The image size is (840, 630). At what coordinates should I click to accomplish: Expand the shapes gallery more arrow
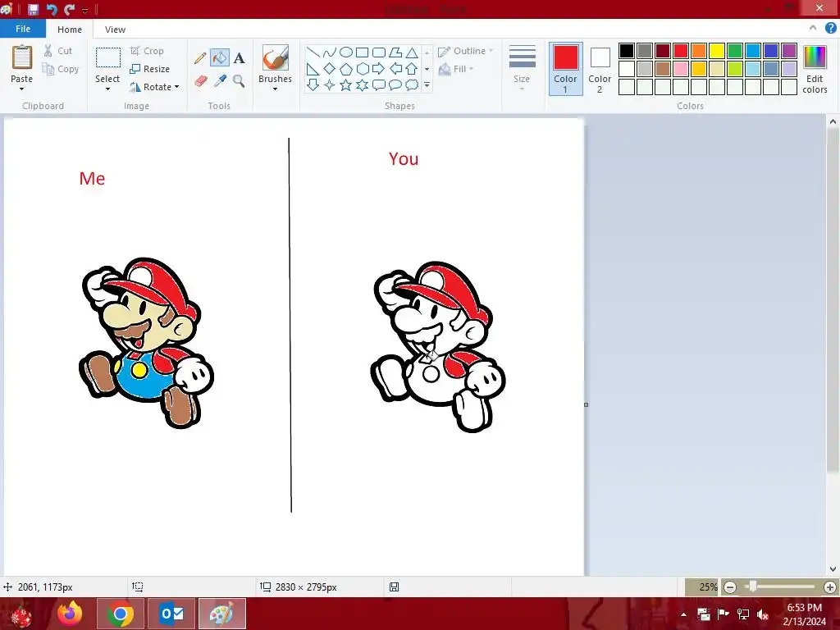427,85
